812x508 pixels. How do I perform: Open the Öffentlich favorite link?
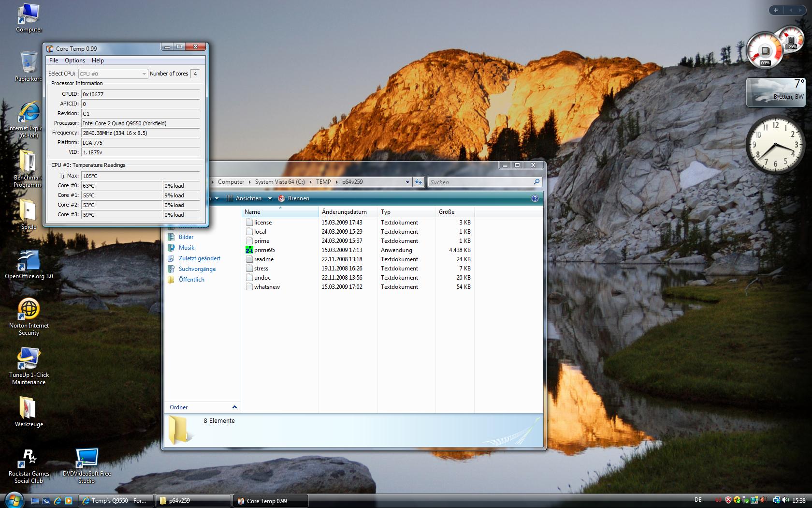(191, 280)
